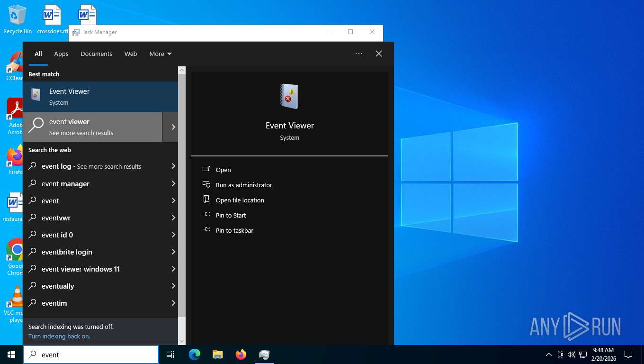Click the taskbar search field containing 'event'

point(91,355)
